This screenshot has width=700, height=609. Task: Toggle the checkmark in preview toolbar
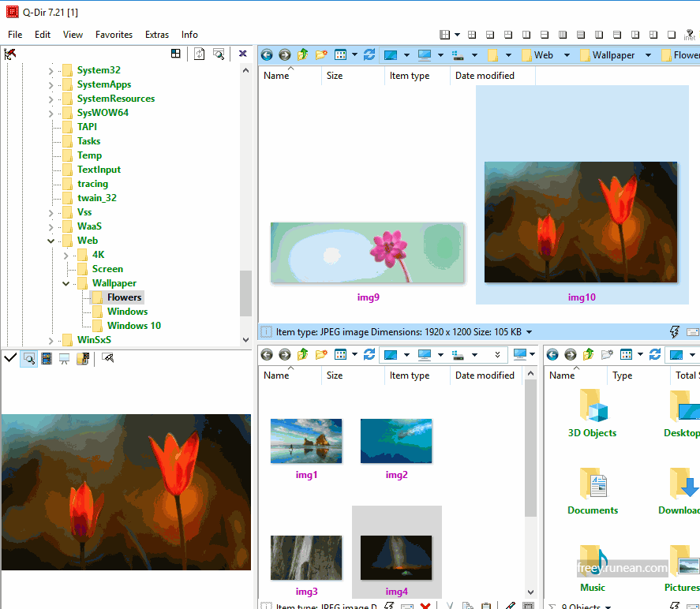coord(9,357)
